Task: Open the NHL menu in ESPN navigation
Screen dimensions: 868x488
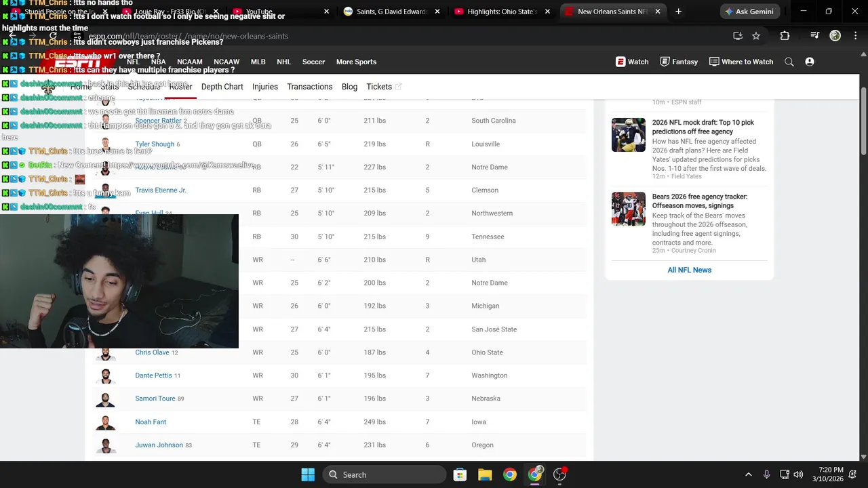Action: (x=283, y=62)
